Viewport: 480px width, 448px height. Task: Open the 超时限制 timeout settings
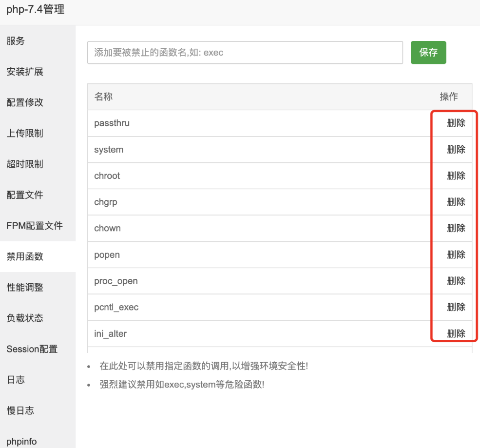pyautogui.click(x=24, y=164)
